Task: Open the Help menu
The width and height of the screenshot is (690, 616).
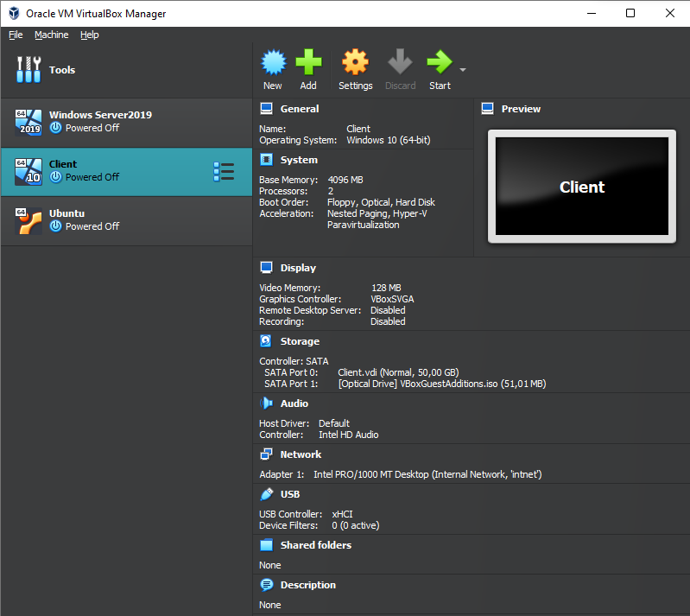Action: 90,35
